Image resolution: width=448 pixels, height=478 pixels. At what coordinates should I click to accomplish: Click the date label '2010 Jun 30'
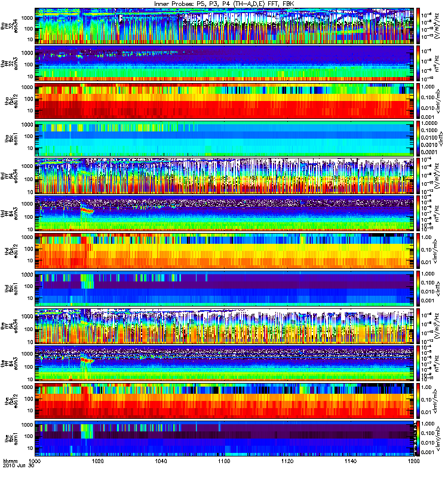tap(19, 466)
